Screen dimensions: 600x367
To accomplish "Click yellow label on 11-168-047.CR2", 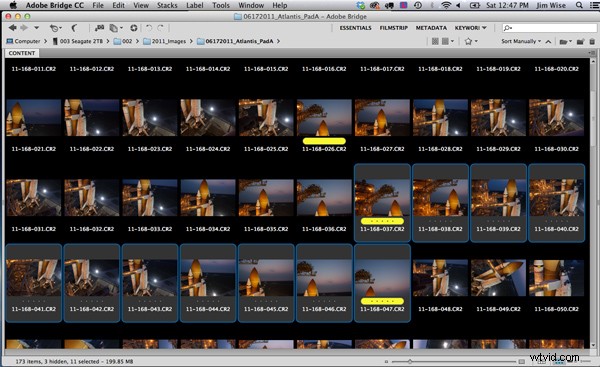I will tap(382, 301).
